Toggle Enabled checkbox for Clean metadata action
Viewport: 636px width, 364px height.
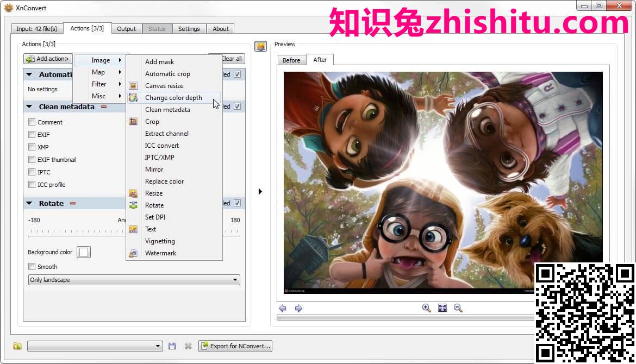pos(238,106)
